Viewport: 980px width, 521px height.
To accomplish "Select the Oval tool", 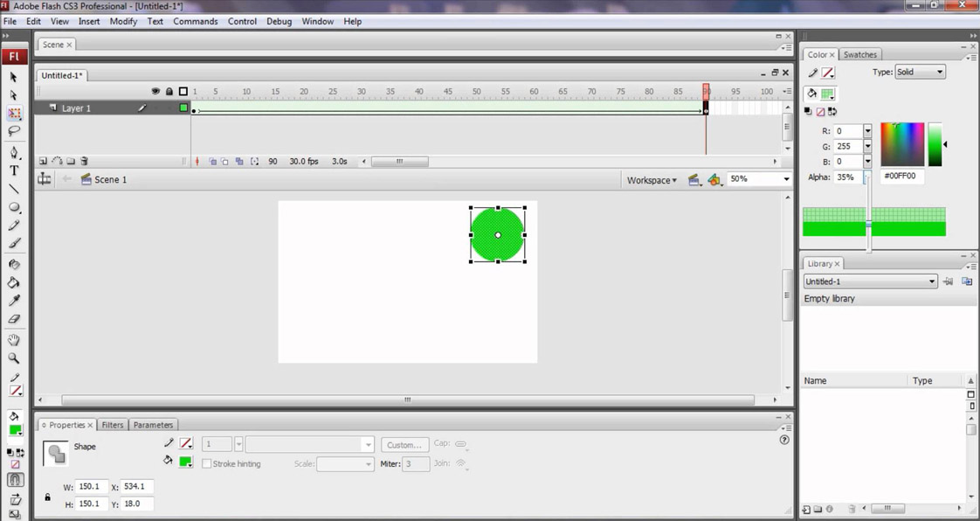I will tap(14, 207).
